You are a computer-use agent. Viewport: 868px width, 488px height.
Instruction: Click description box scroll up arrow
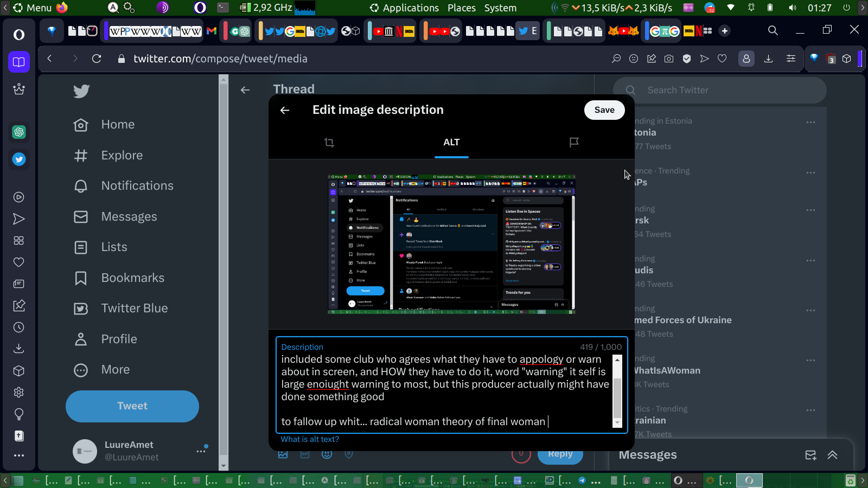tap(617, 359)
